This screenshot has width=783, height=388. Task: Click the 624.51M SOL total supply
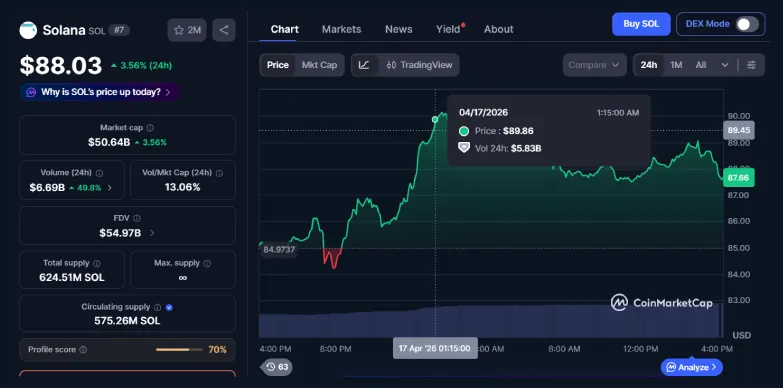click(72, 278)
